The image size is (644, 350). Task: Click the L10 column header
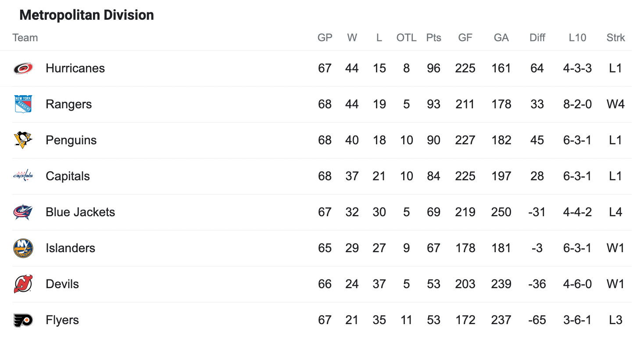pos(577,38)
